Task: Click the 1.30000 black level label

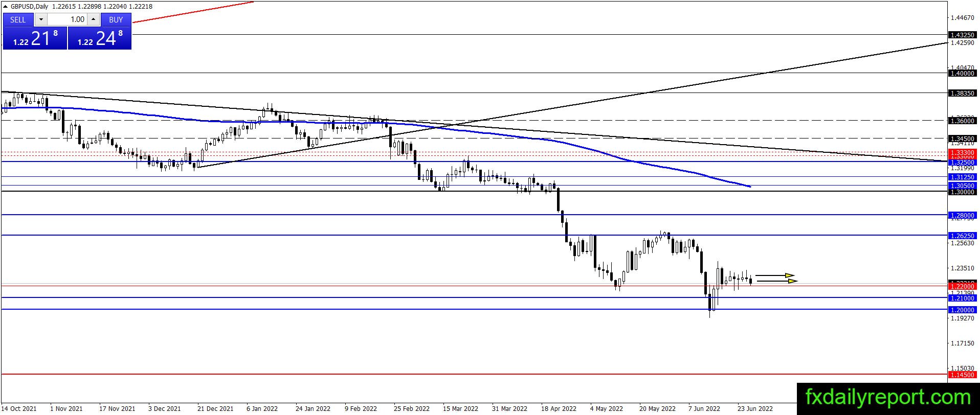Action: click(962, 192)
